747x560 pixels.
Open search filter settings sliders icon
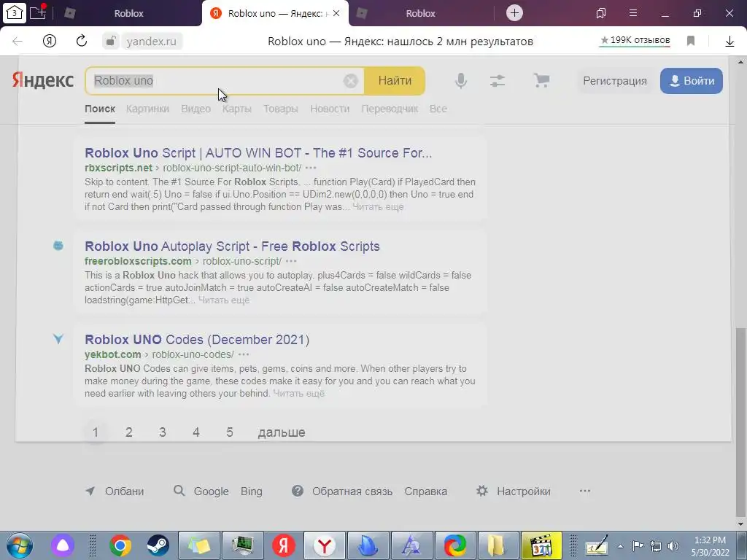click(498, 80)
